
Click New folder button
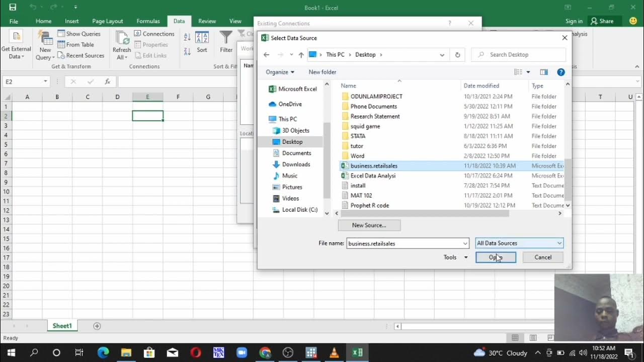pyautogui.click(x=323, y=72)
